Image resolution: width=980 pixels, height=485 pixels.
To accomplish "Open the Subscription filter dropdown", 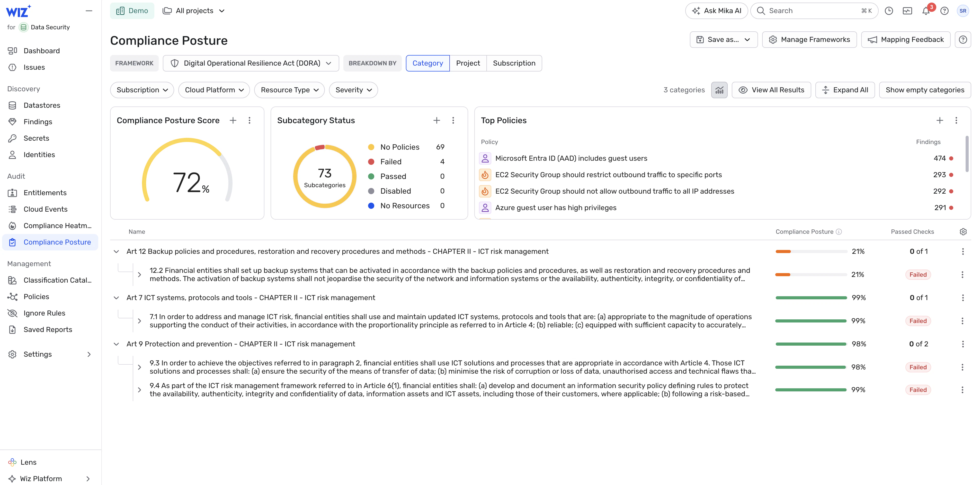I will [x=142, y=90].
